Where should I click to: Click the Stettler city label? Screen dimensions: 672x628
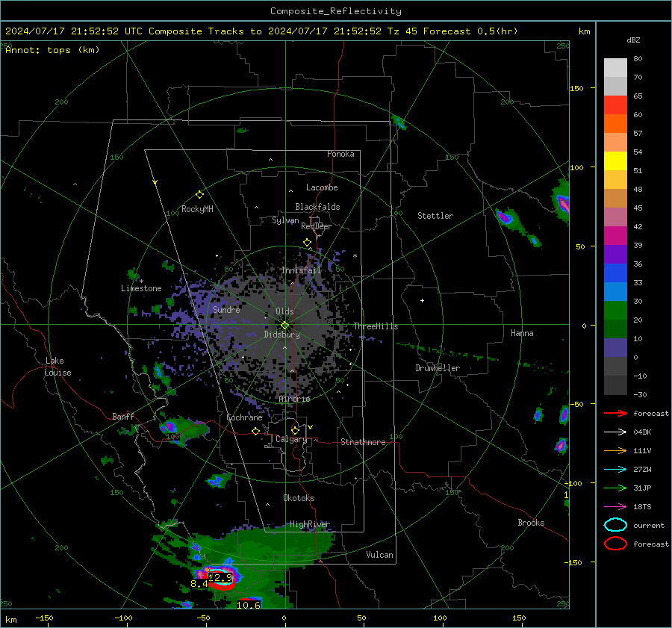tap(435, 216)
